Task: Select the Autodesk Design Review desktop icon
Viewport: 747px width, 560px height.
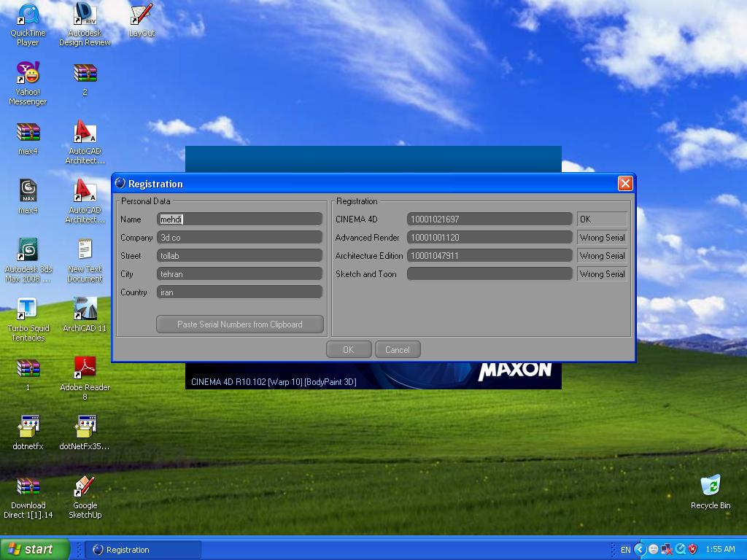Action: (85, 25)
